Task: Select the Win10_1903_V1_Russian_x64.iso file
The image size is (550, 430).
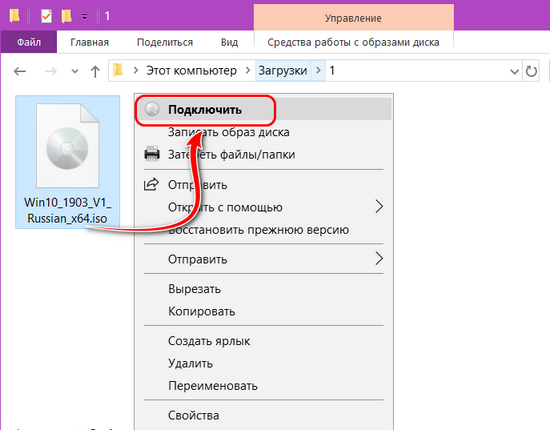Action: coord(67,162)
